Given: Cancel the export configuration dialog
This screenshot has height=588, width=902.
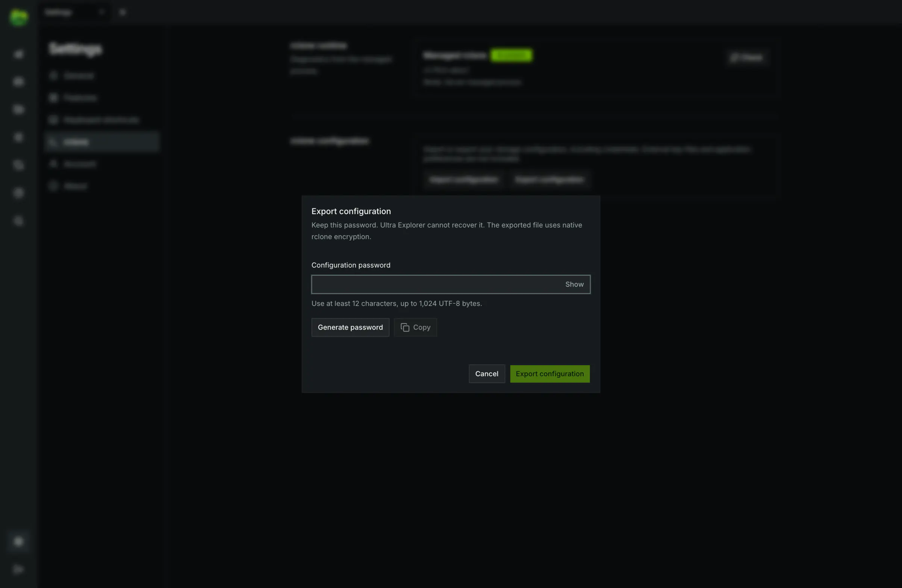Looking at the screenshot, I should (487, 374).
